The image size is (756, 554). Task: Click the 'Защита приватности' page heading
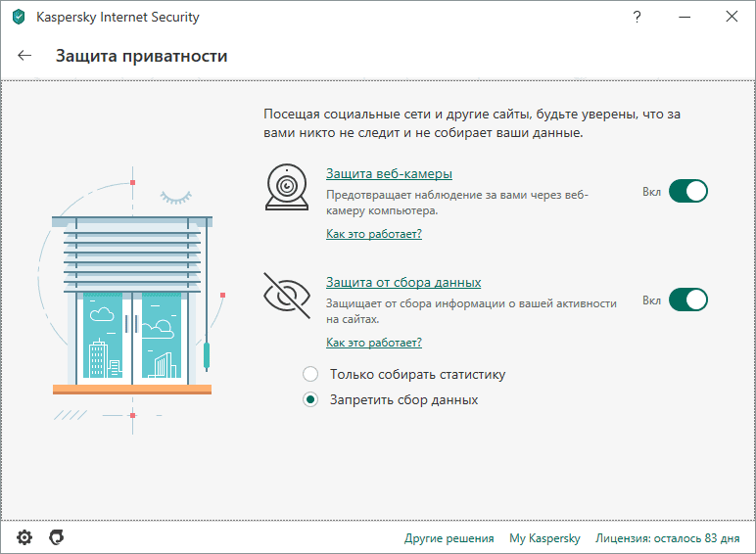coord(141,56)
